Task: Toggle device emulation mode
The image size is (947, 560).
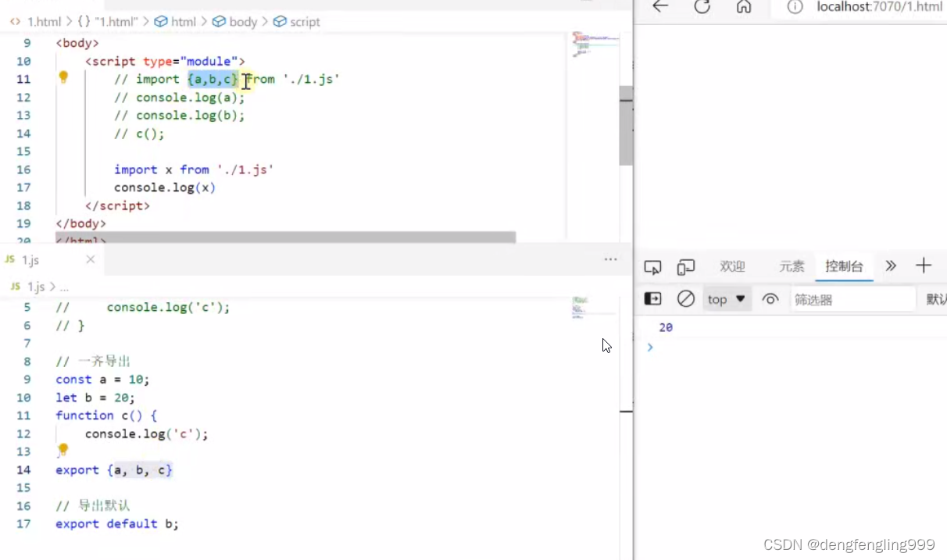Action: click(x=686, y=267)
